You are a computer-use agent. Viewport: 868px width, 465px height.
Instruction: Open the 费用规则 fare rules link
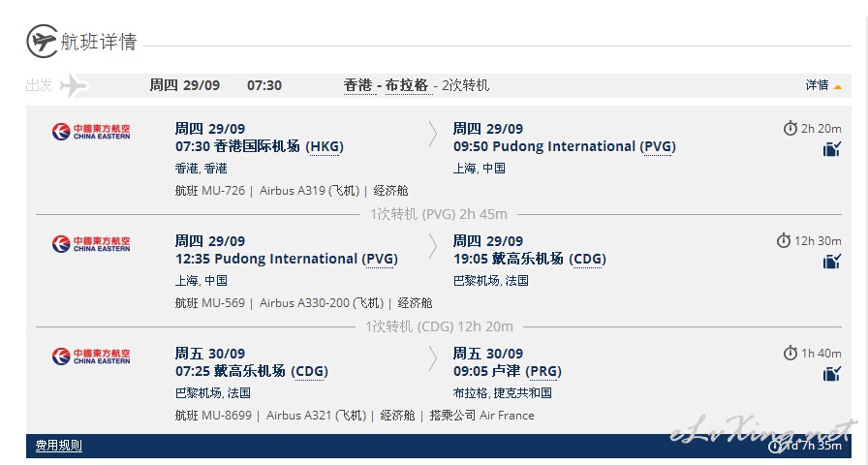(59, 446)
